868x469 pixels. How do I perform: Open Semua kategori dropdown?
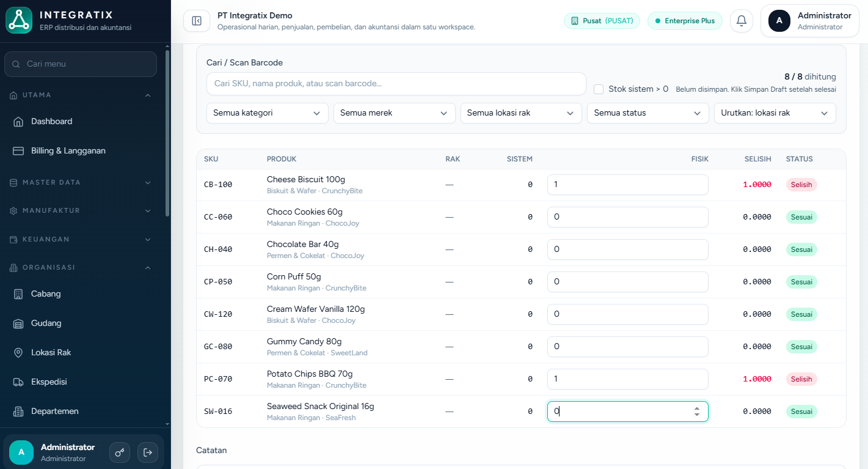(x=268, y=113)
